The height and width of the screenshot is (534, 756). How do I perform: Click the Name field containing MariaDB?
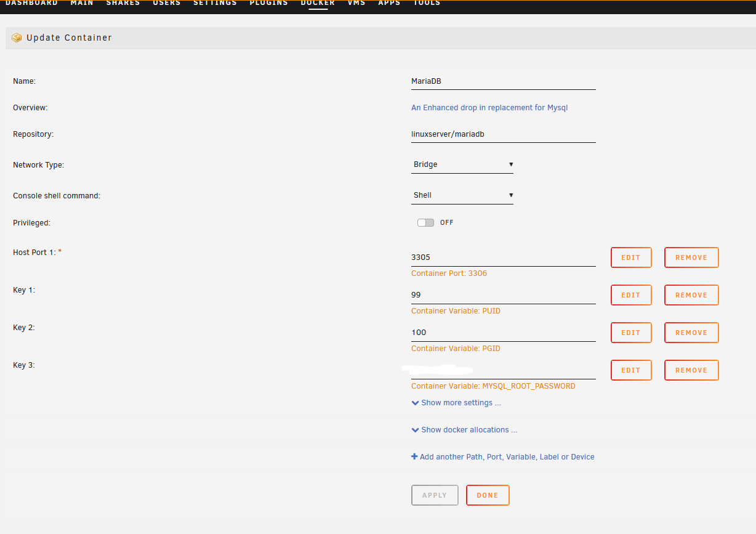click(x=504, y=81)
